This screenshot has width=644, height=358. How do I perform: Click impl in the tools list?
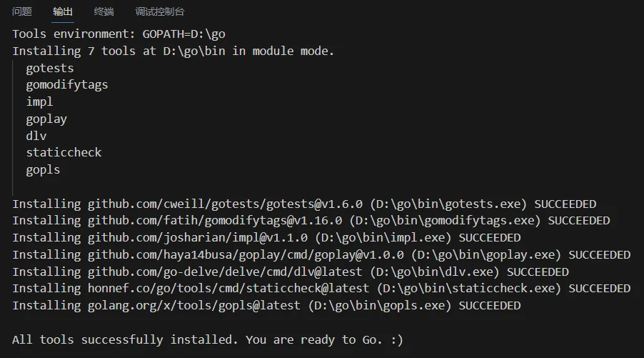[39, 102]
